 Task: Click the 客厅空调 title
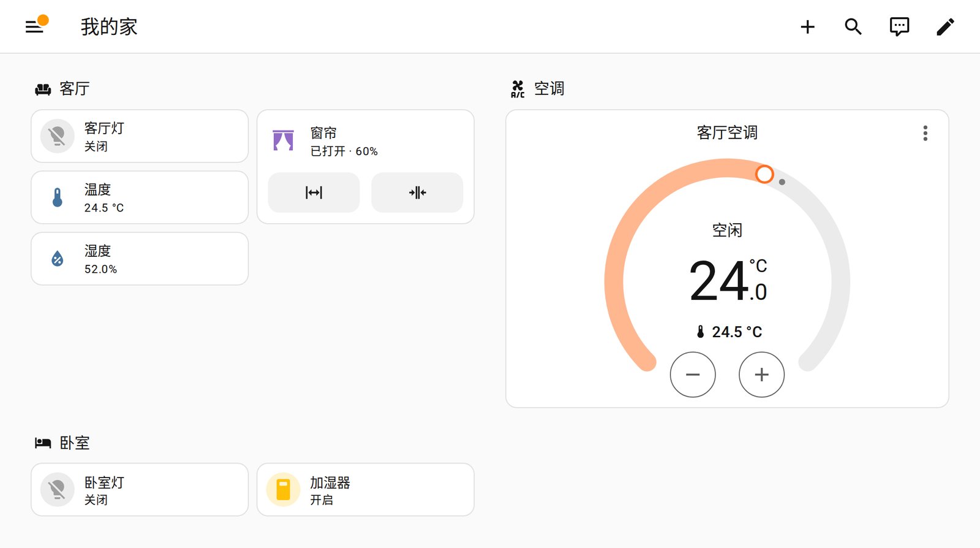click(x=727, y=133)
